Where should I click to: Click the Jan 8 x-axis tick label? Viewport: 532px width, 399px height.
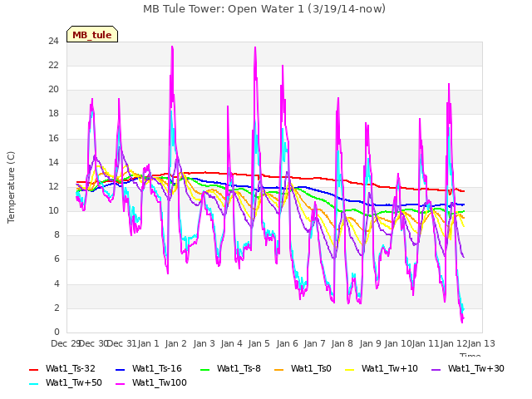(342, 343)
